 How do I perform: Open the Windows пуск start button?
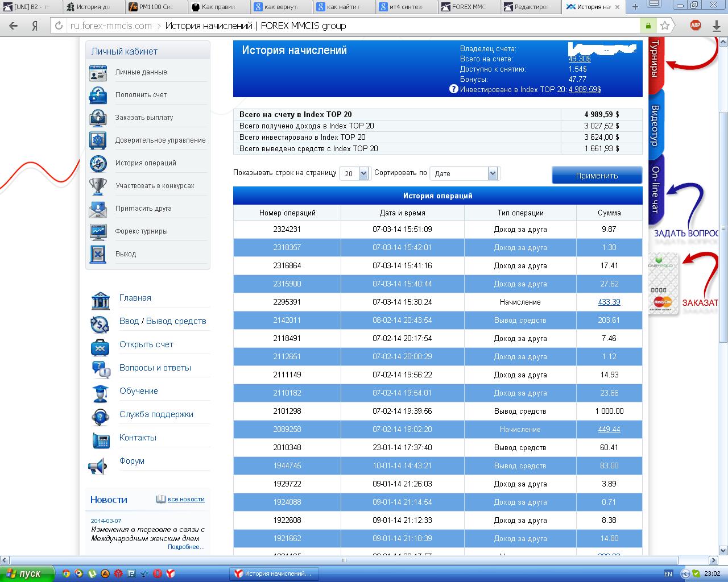[27, 573]
